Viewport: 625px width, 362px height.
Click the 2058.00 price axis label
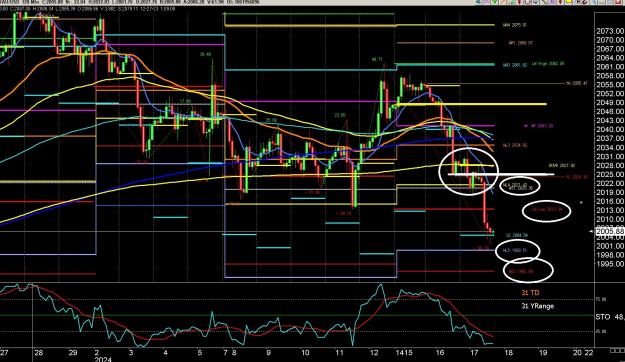(x=610, y=76)
